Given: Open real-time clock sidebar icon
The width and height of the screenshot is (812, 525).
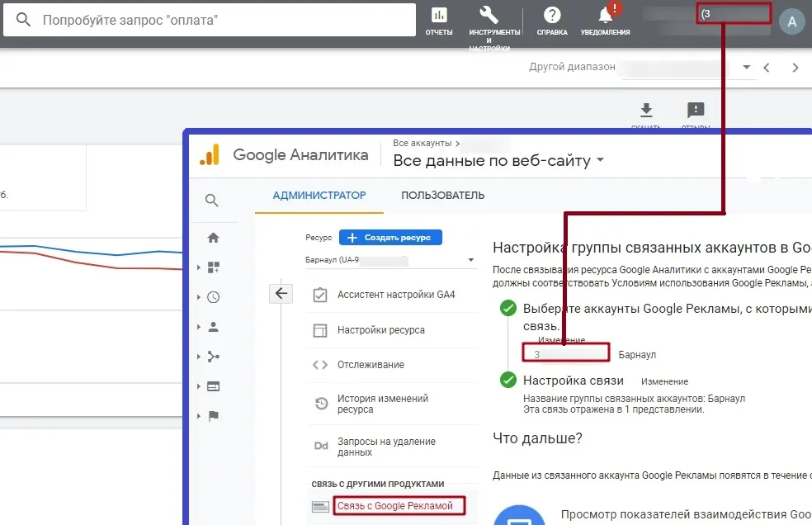Looking at the screenshot, I should coord(214,297).
